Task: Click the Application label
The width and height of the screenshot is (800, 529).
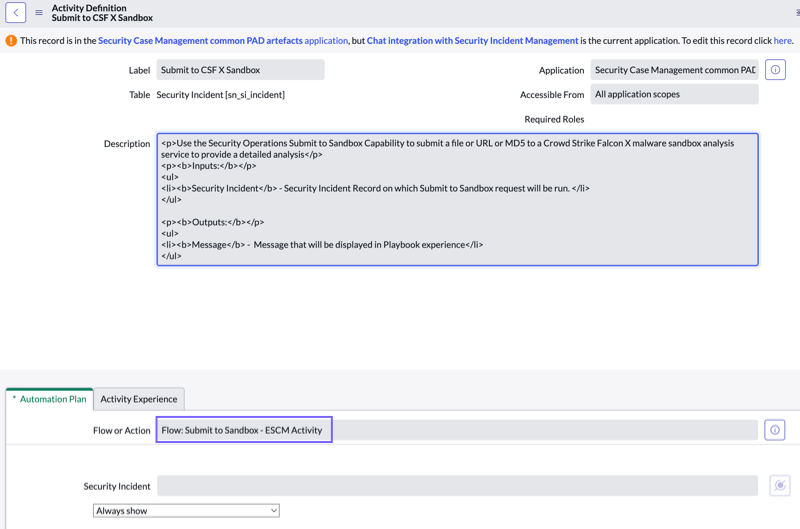Action: click(x=561, y=70)
